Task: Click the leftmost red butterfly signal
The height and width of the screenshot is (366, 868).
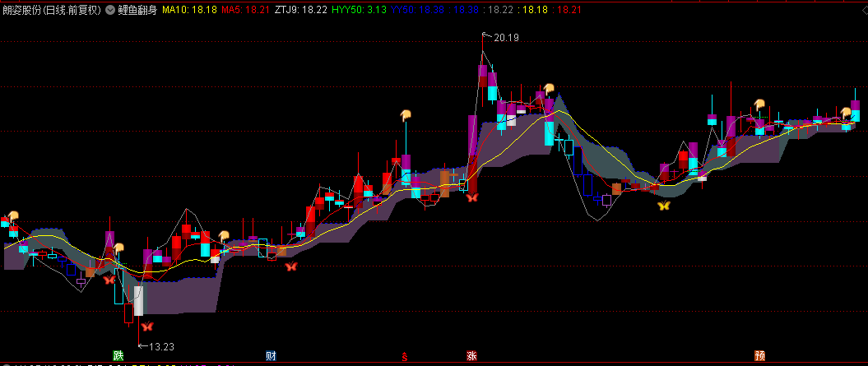Action: click(109, 280)
